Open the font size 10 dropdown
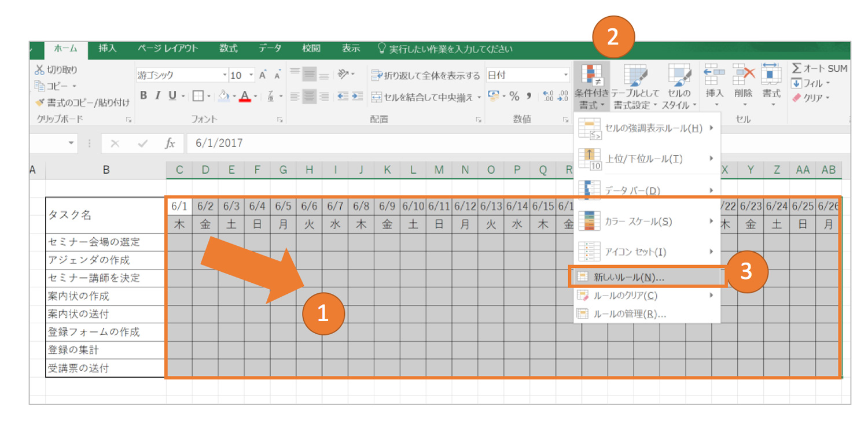 (x=251, y=75)
